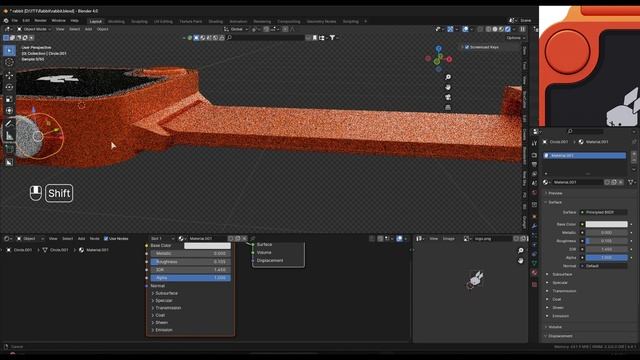This screenshot has height=360, width=640.
Task: Click the blue Z axis on the navigation gizmo
Action: pos(438,49)
